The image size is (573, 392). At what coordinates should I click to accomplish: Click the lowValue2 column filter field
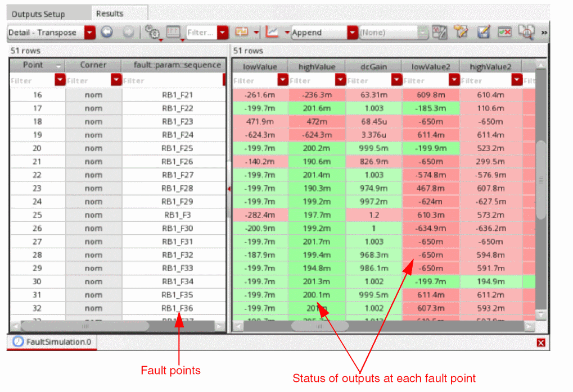(426, 80)
